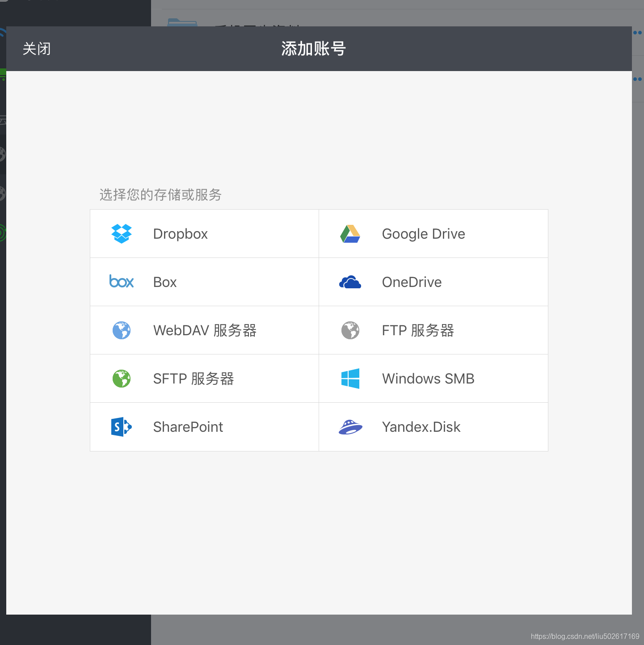Click the gray FTP globe icon
Viewport: 644px width, 645px height.
click(x=350, y=330)
